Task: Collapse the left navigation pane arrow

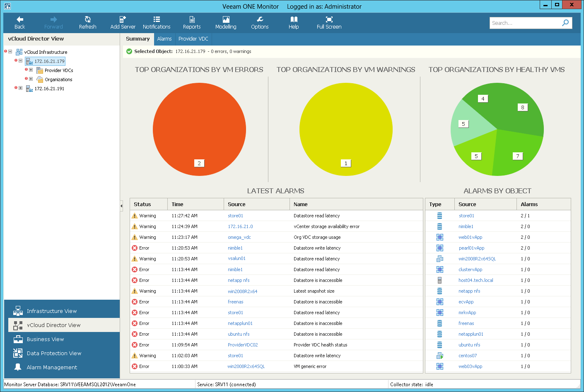Action: (121, 205)
